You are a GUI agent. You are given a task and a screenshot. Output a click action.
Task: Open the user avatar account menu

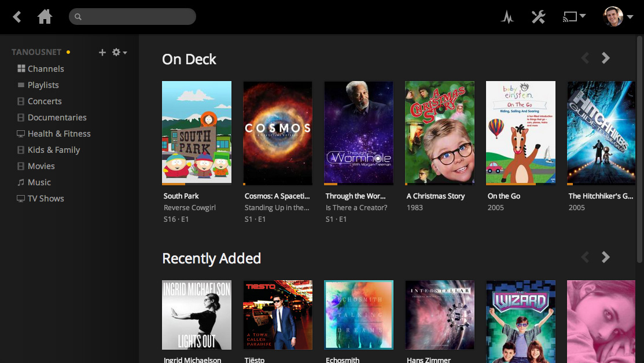click(x=618, y=16)
